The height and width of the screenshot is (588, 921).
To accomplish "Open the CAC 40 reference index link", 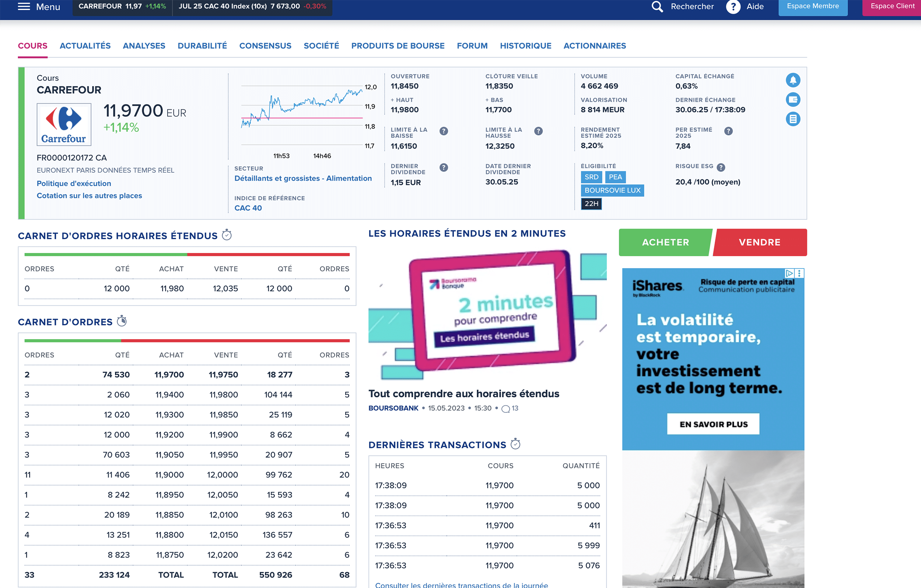I will [x=248, y=208].
